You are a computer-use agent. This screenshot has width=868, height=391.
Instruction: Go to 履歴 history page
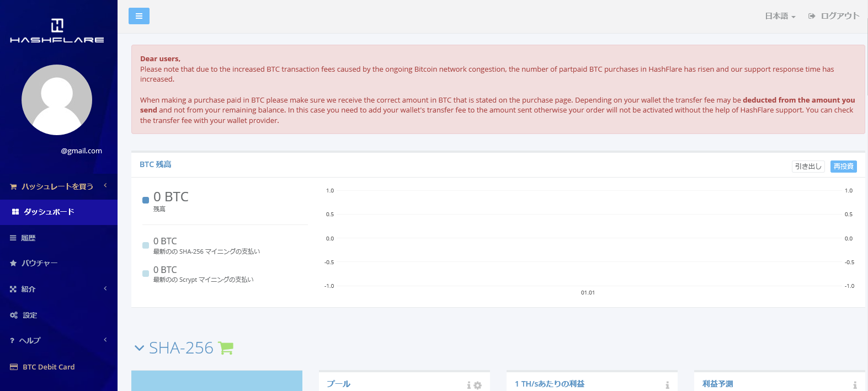28,238
